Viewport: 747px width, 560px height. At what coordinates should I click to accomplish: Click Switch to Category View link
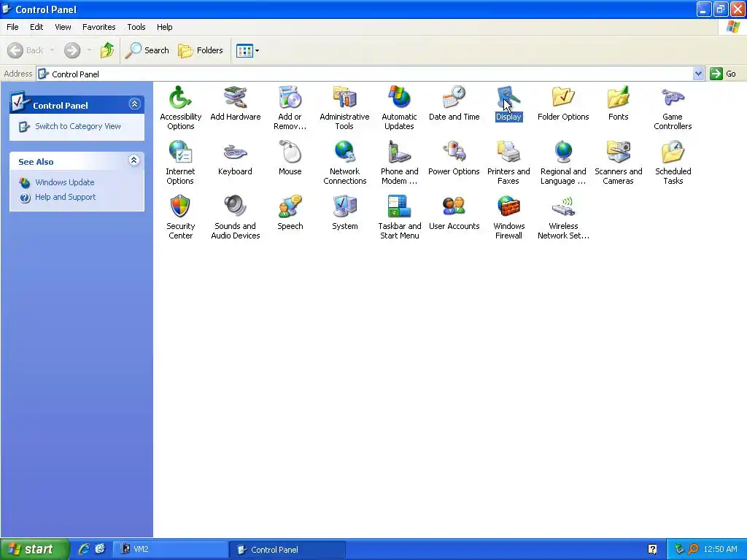pyautogui.click(x=77, y=126)
